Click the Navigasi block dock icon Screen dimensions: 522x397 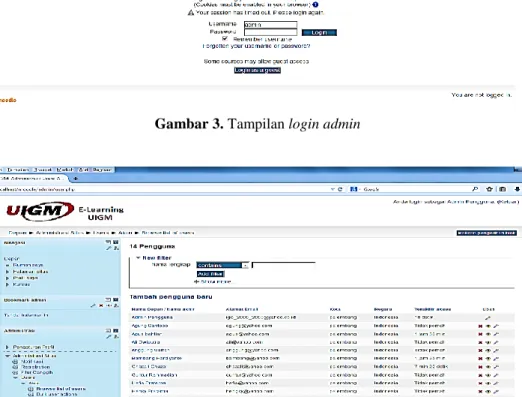pyautogui.click(x=115, y=242)
